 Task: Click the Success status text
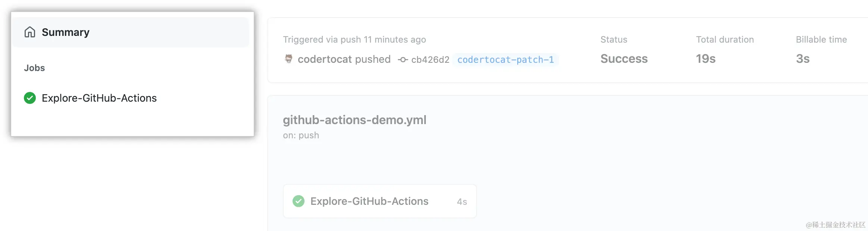(x=624, y=59)
